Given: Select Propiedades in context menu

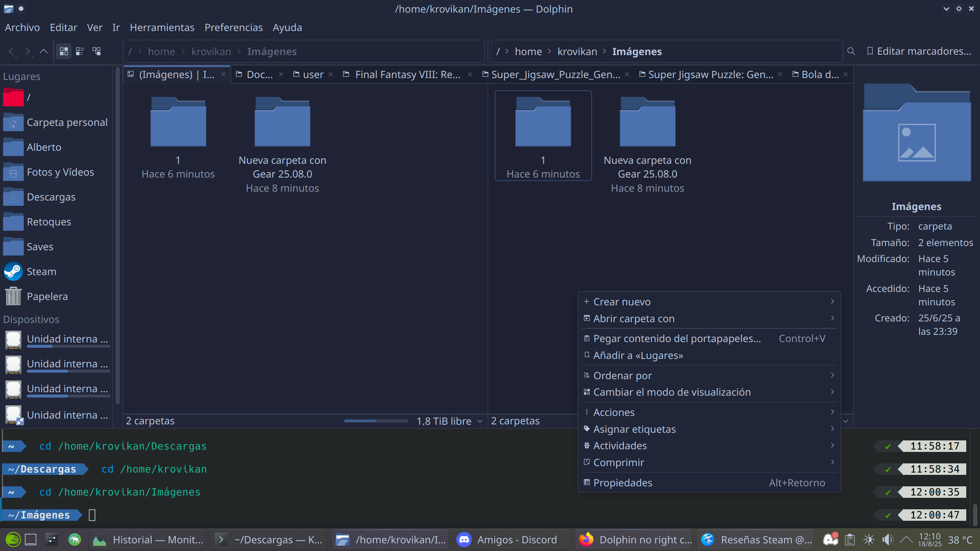Looking at the screenshot, I should (622, 483).
